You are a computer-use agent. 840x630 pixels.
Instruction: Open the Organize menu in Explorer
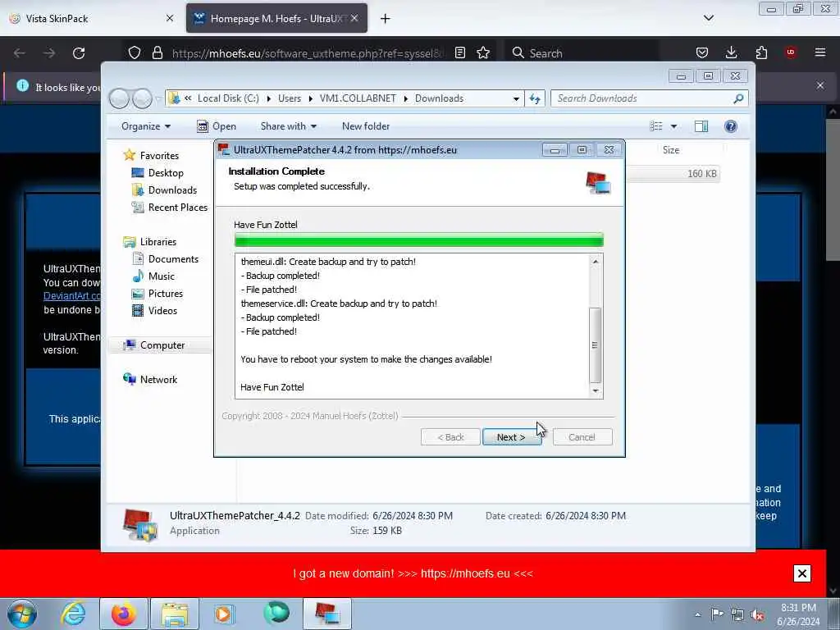click(x=146, y=126)
